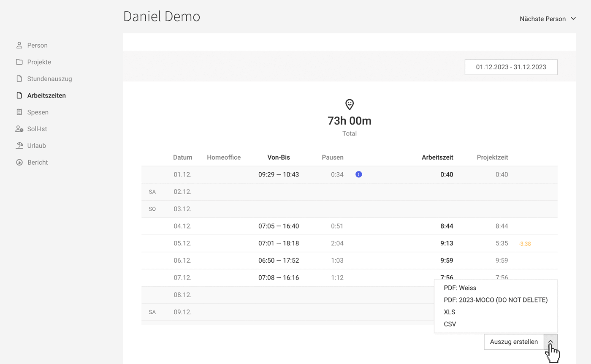
Task: Click the Pausen column header
Action: (333, 158)
